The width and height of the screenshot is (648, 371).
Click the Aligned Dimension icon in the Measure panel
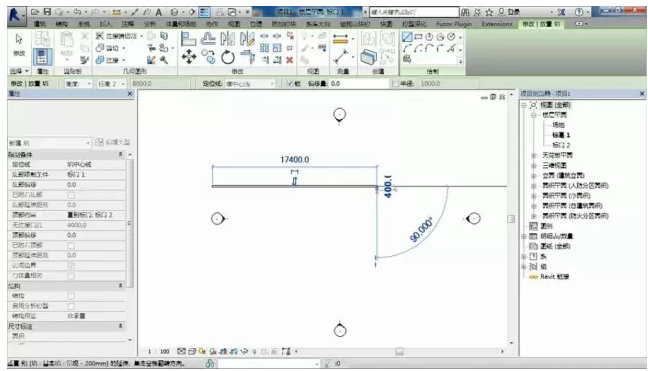[341, 39]
